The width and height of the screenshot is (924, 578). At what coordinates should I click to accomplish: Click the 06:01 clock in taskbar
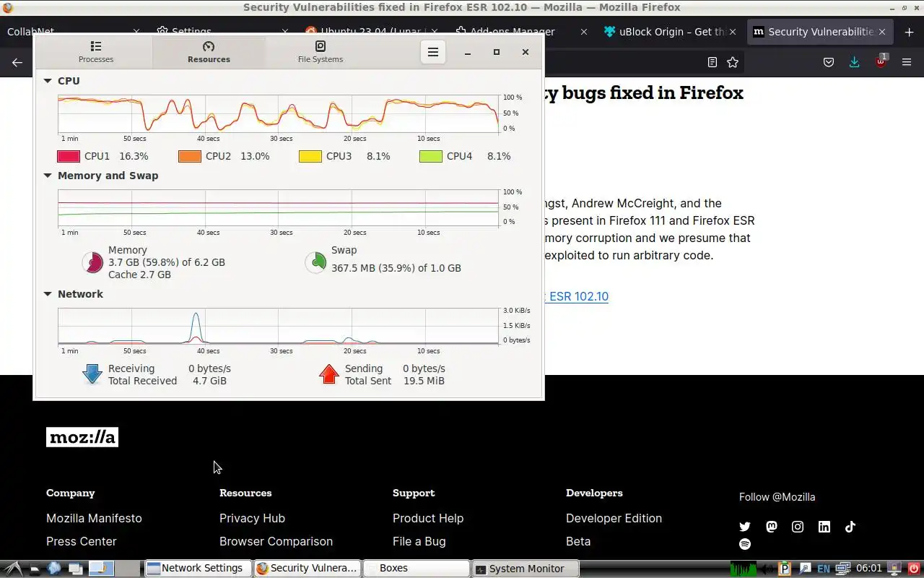869,569
